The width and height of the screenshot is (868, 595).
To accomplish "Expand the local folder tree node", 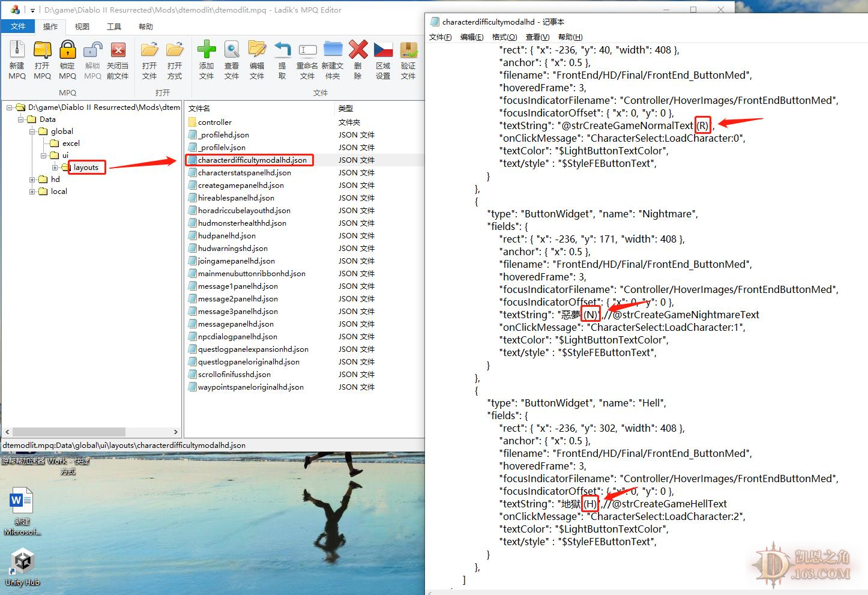I will 32,192.
